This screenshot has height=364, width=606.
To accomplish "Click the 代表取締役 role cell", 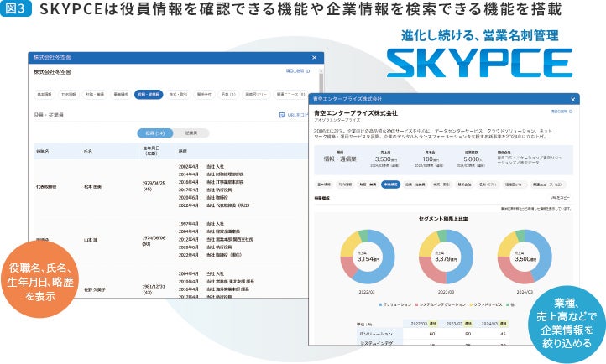I will pyautogui.click(x=46, y=187).
